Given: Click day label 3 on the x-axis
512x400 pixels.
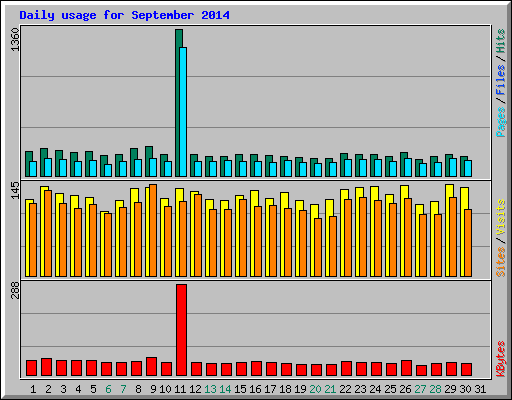Looking at the screenshot, I should [x=63, y=389].
